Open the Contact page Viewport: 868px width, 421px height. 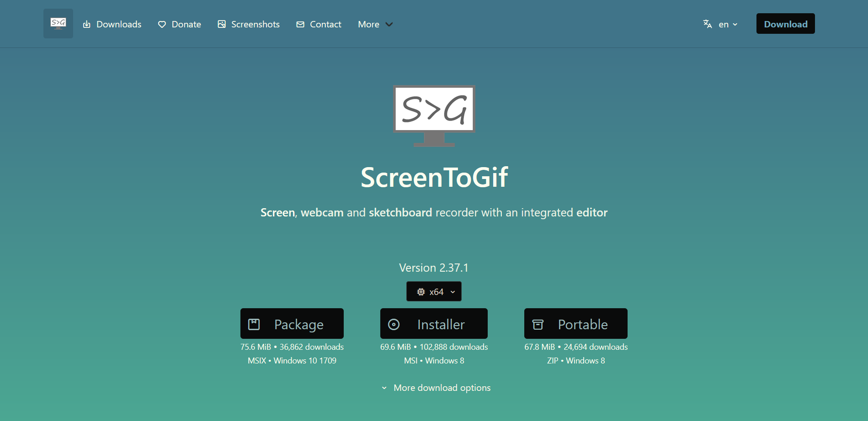319,24
